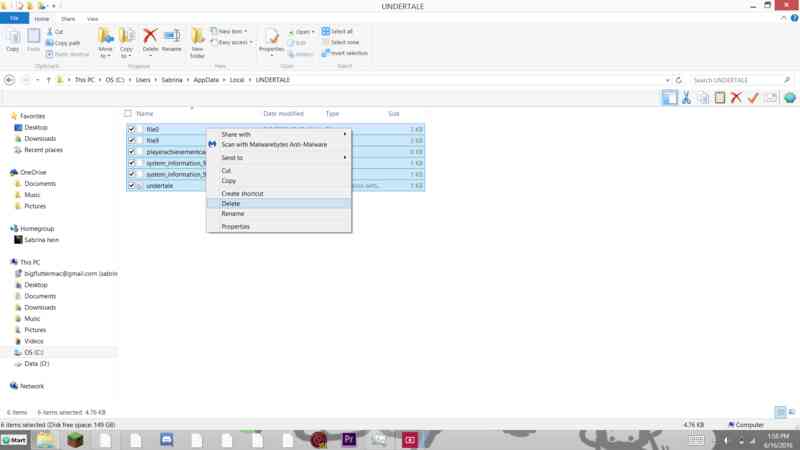
Task: Click the Malwarebytes icon in context menu
Action: (212, 144)
